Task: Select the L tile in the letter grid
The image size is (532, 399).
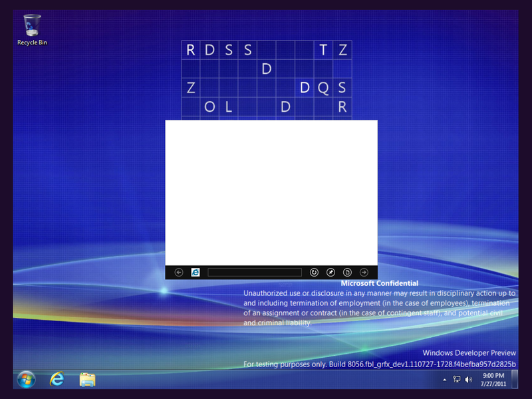Action: click(x=229, y=107)
